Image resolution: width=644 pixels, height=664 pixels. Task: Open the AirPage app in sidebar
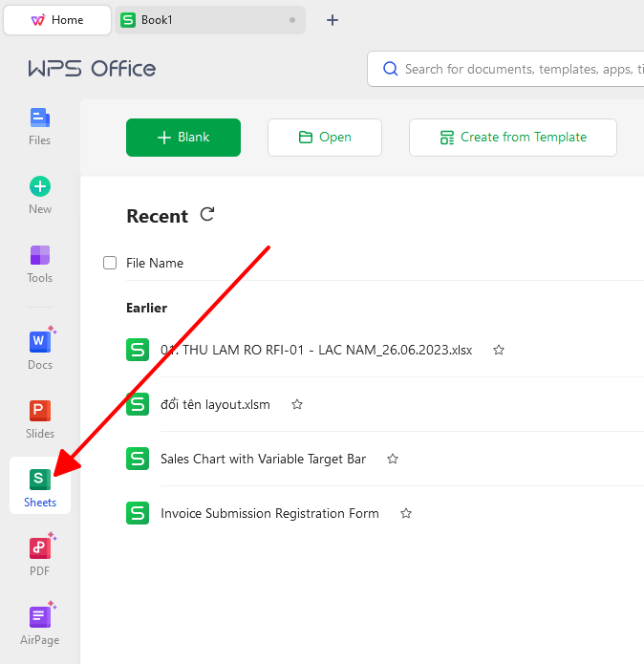tap(40, 623)
